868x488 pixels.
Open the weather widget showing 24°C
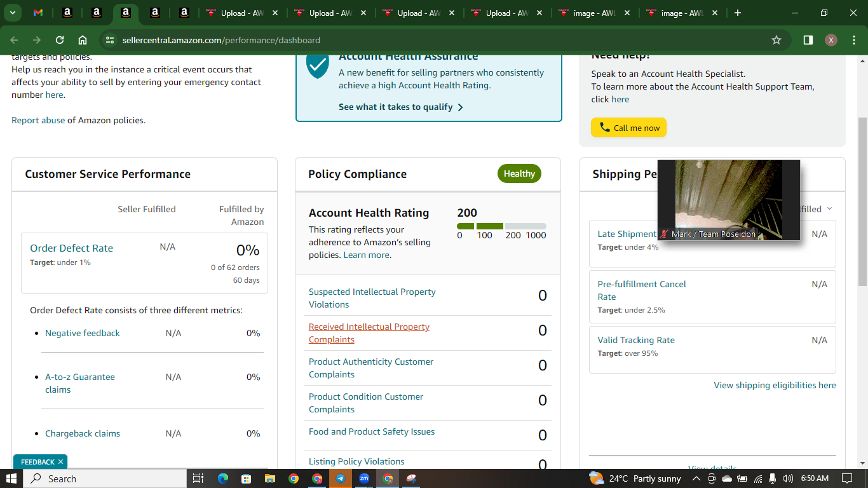[x=635, y=478]
